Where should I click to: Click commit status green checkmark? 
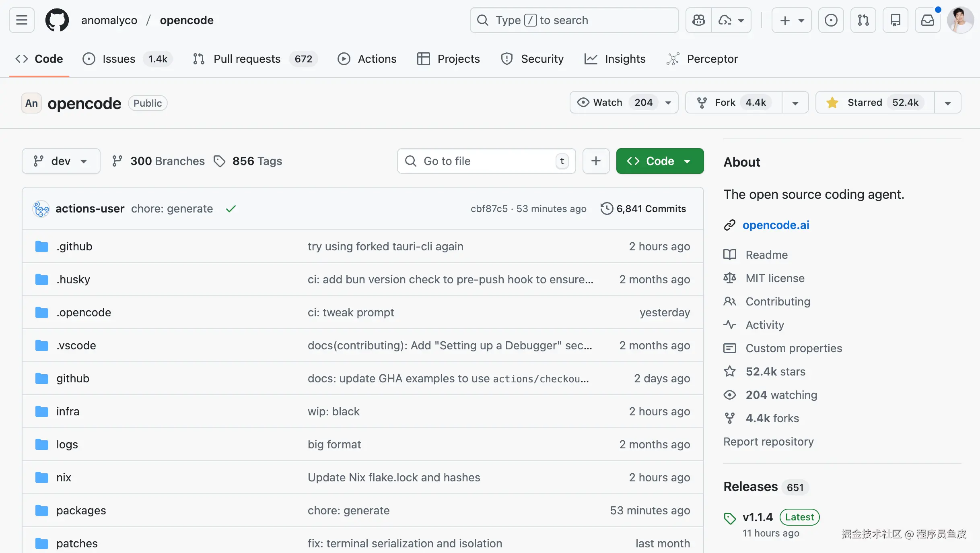coord(231,208)
